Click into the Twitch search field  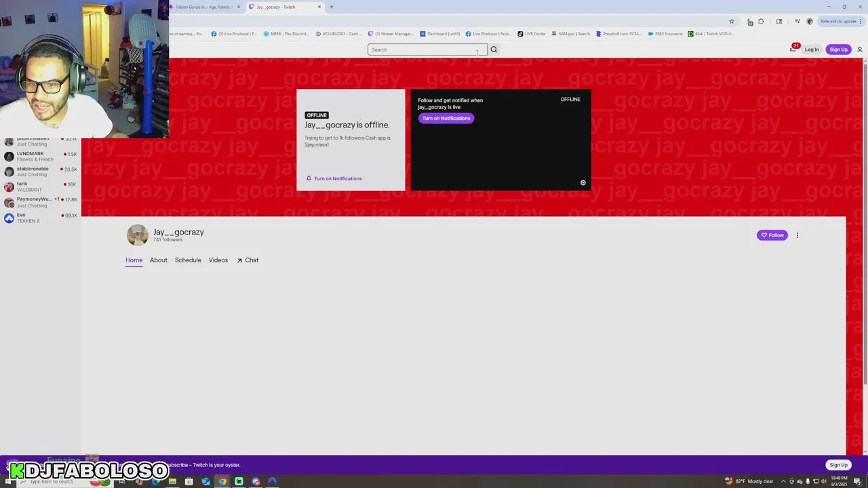(427, 49)
